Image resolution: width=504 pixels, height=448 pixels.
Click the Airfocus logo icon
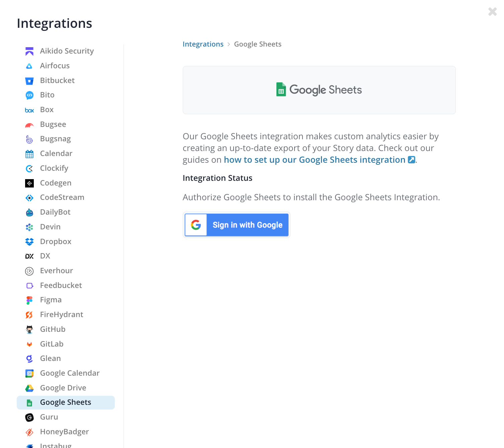tap(29, 66)
